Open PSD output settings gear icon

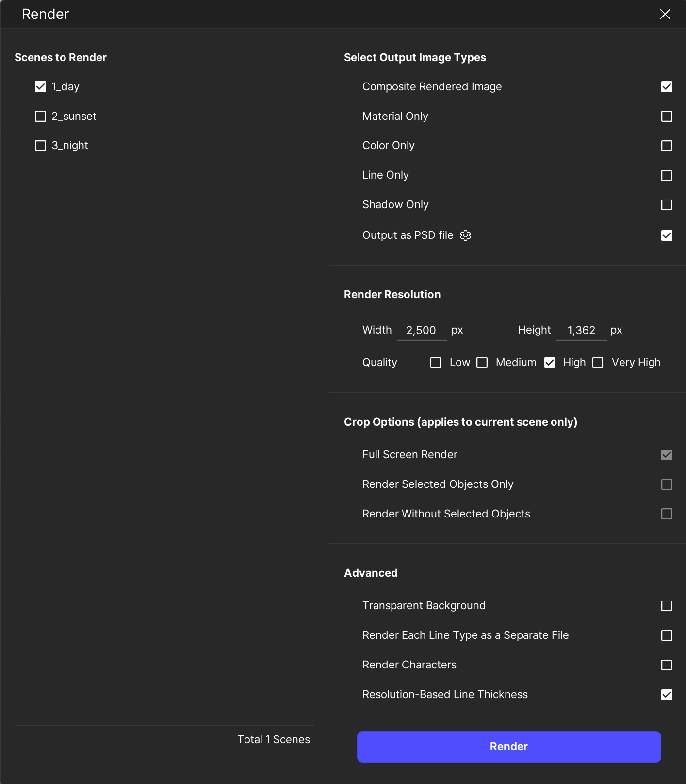click(465, 235)
